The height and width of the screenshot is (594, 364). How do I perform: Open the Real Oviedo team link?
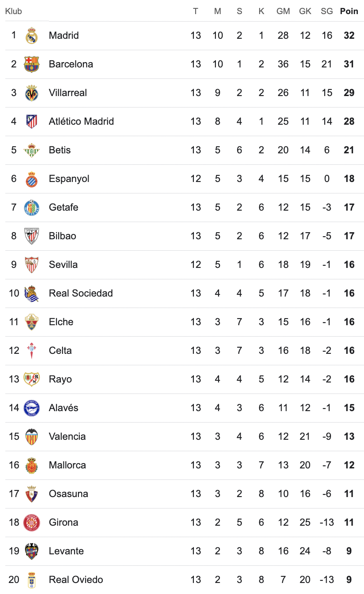click(76, 580)
